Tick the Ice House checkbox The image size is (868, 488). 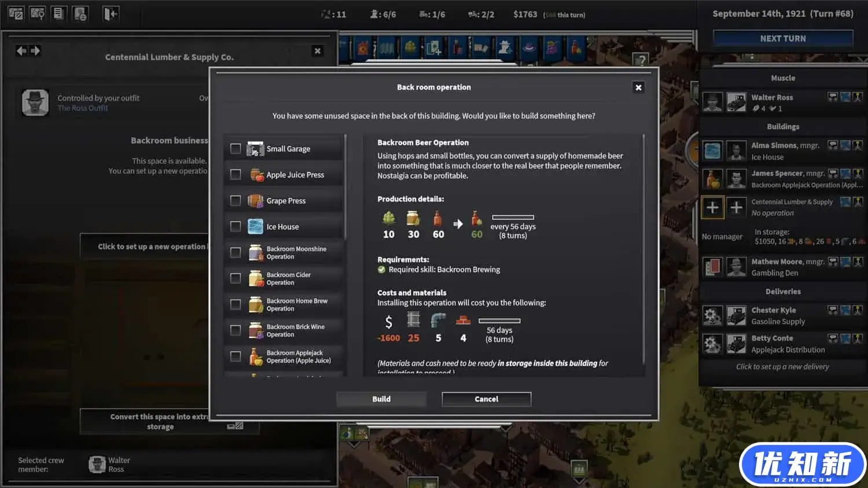click(x=236, y=226)
